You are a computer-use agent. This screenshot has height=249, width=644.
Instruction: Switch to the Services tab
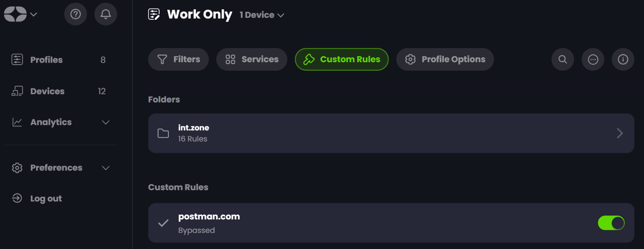(252, 59)
